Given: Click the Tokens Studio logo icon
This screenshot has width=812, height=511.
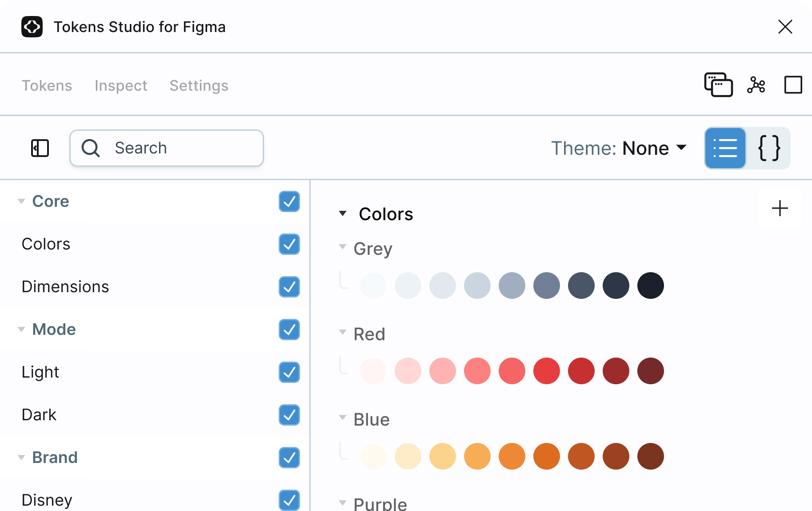Looking at the screenshot, I should (x=32, y=27).
